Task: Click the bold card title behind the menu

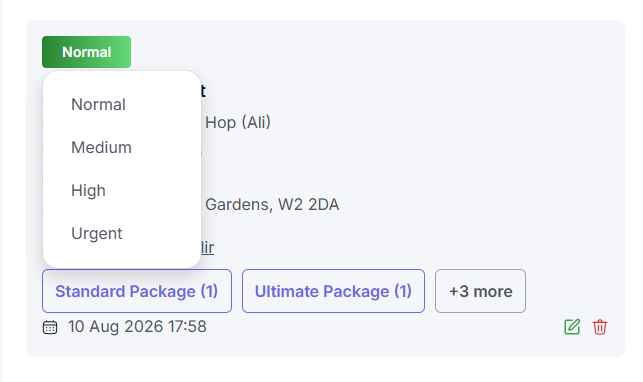Action: click(203, 91)
